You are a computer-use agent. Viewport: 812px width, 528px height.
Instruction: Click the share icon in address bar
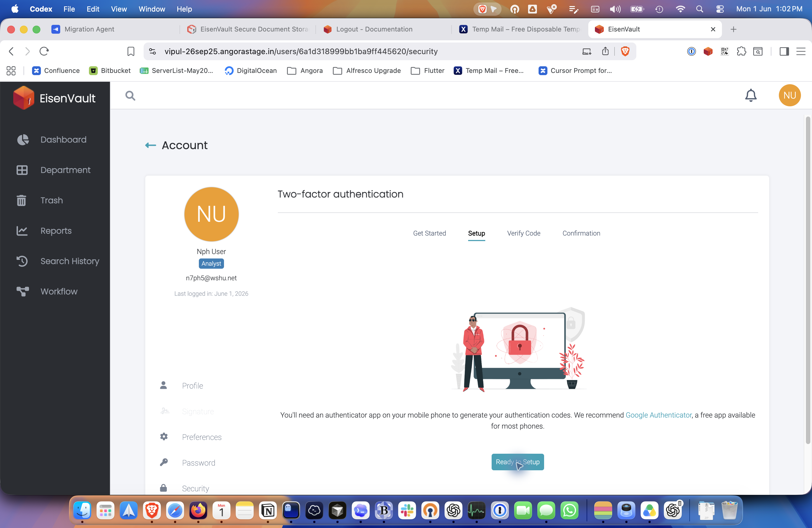(x=605, y=51)
